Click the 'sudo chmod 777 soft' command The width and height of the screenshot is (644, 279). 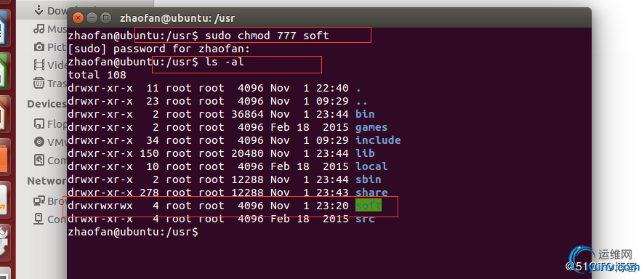pyautogui.click(x=267, y=36)
